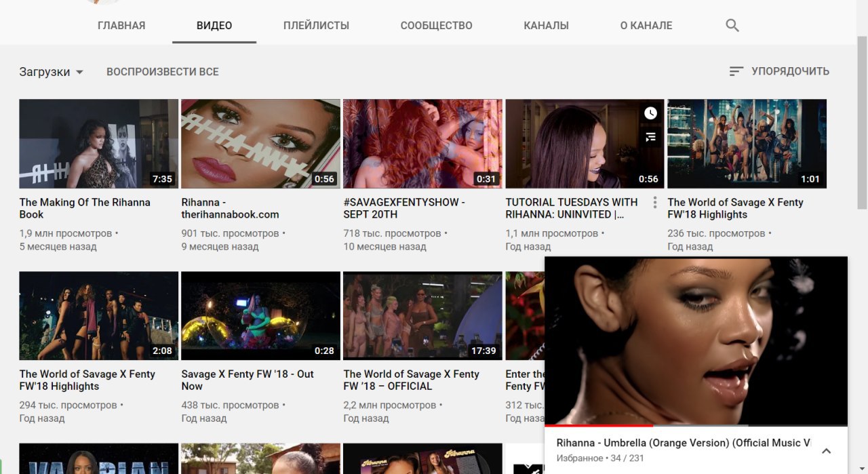The height and width of the screenshot is (474, 868).
Task: Click the miniplayer title Rihanna - Umbrella (Orange Version)
Action: coord(684,443)
